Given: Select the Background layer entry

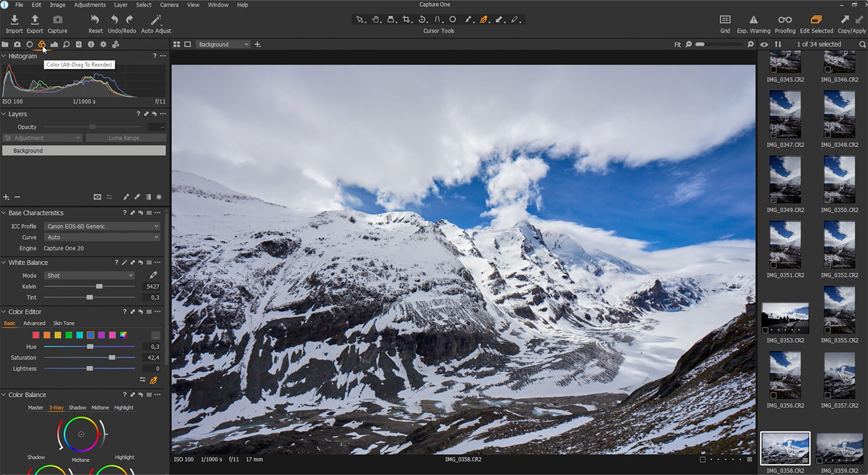Looking at the screenshot, I should (84, 151).
